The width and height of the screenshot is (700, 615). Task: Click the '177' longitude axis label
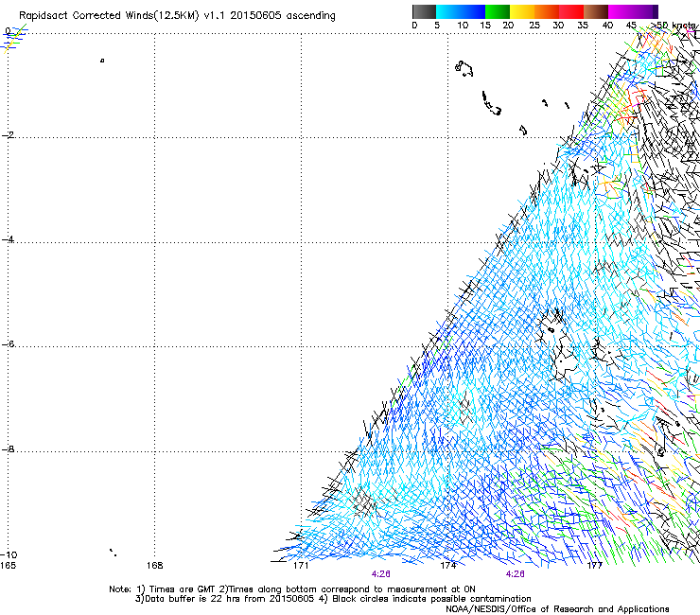point(595,566)
